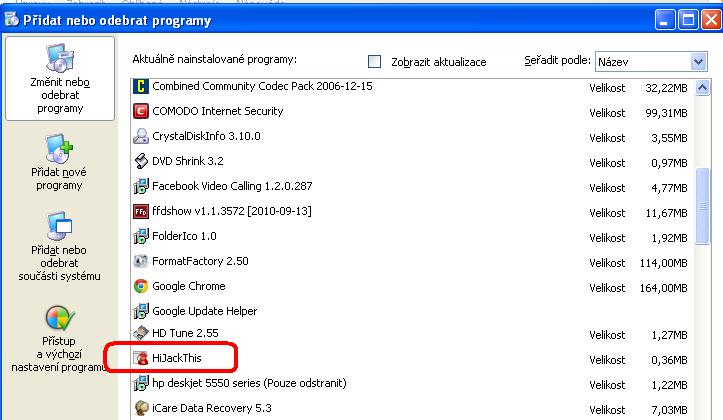The width and height of the screenshot is (723, 420).
Task: Select 'hp deskjet 5550 series (Pouze odstranit)' entry
Action: click(x=249, y=383)
